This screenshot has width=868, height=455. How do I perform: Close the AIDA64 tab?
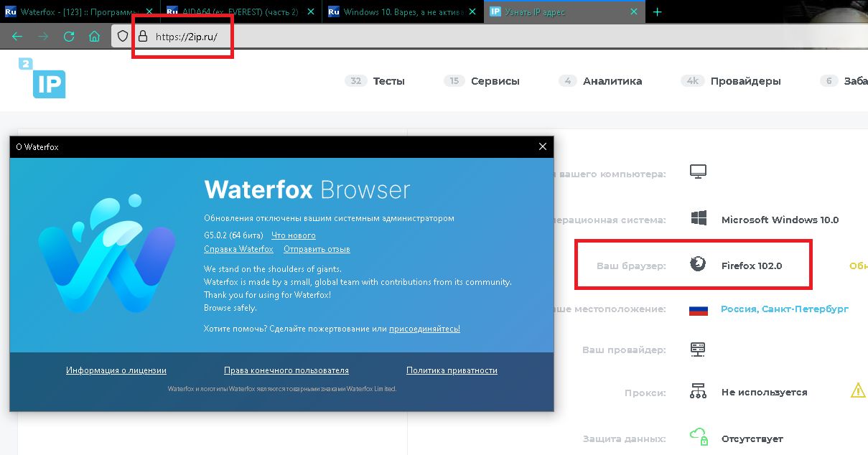tap(311, 12)
